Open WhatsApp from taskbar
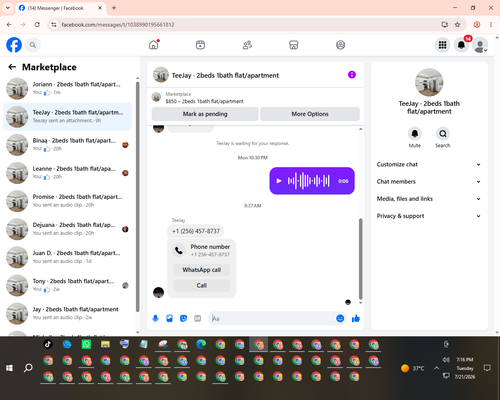The image size is (500, 400). 86,344
